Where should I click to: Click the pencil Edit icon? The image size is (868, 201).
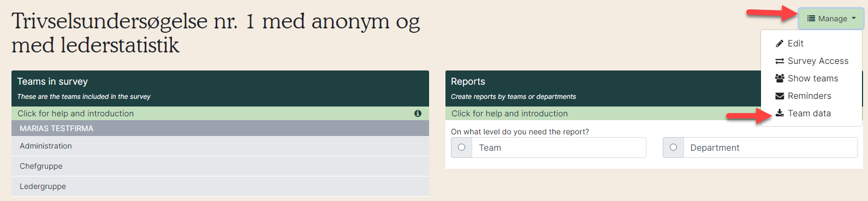pyautogui.click(x=780, y=44)
